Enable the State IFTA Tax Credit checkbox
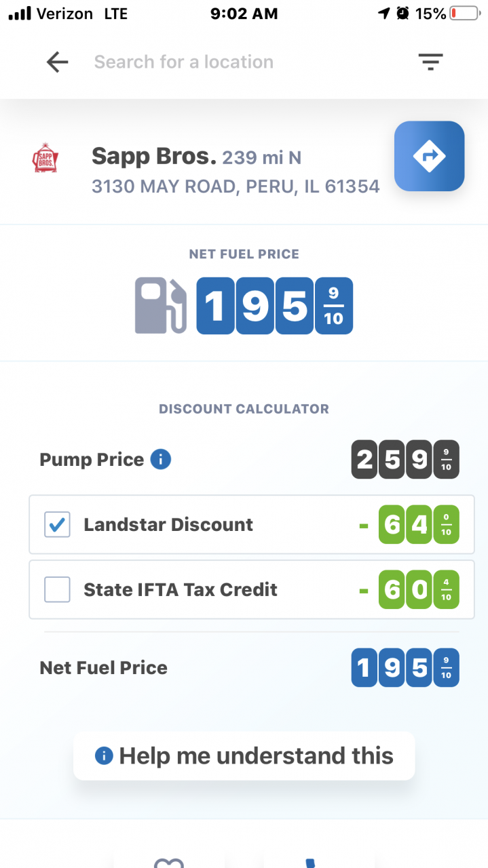The image size is (488, 868). click(57, 589)
